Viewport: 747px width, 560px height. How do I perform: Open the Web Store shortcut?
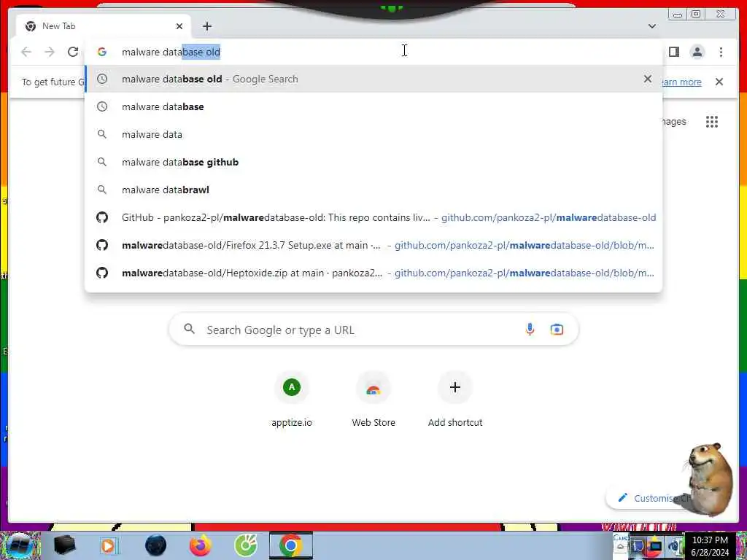click(373, 399)
